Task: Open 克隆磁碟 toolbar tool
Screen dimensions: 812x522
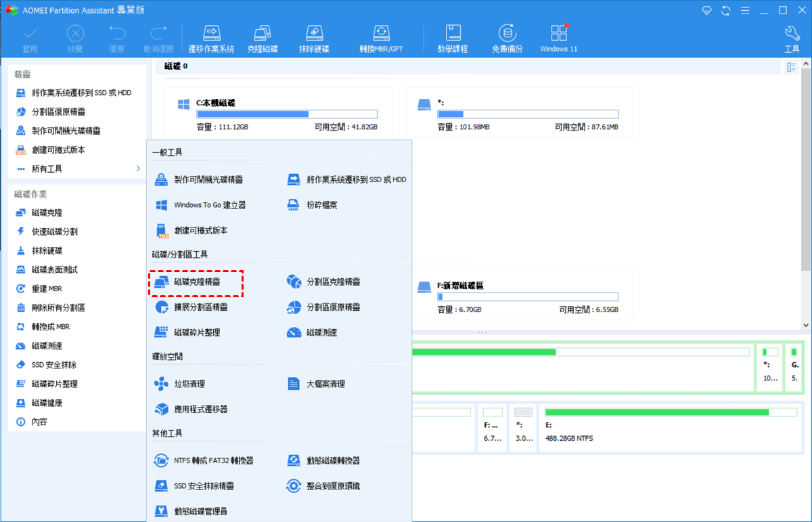Action: (x=262, y=39)
